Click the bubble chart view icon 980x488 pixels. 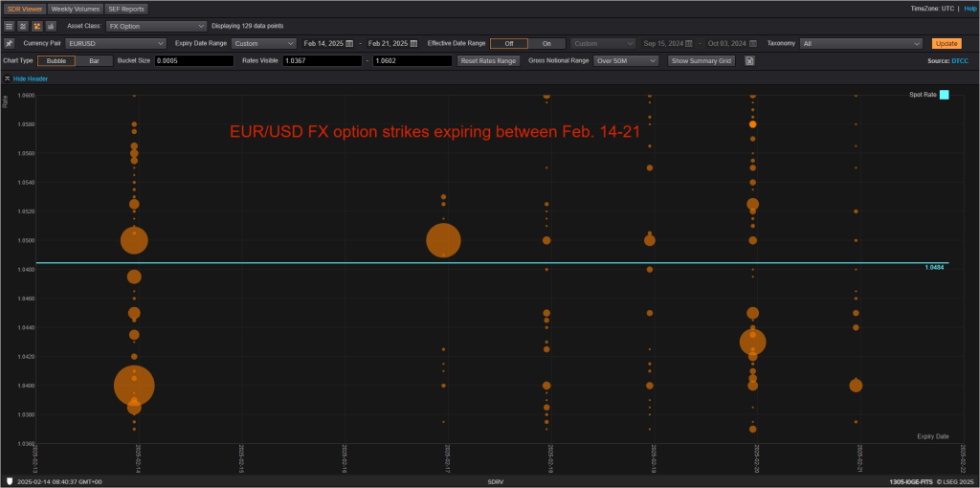click(35, 26)
